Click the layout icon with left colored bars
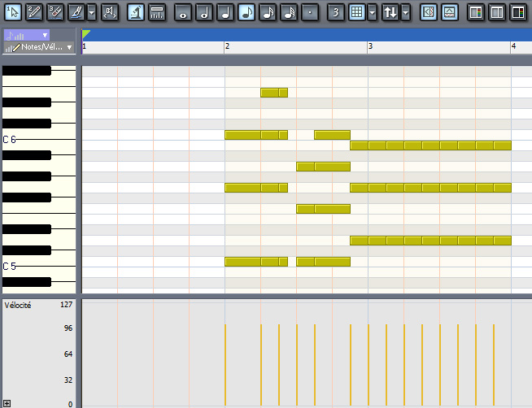Screen dimensions: 532x408 click(476, 12)
